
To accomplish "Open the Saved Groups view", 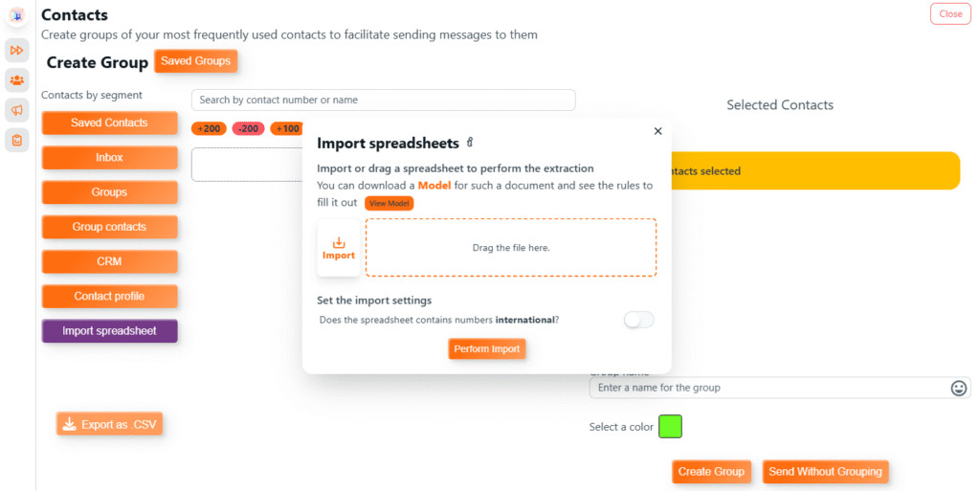I will (195, 61).
